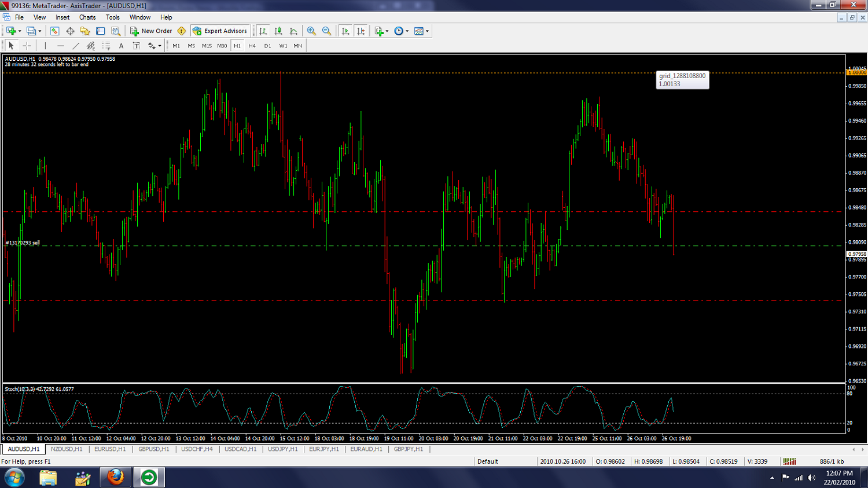Screen dimensions: 868x488
Task: Select the Text (A) tool
Action: [121, 46]
